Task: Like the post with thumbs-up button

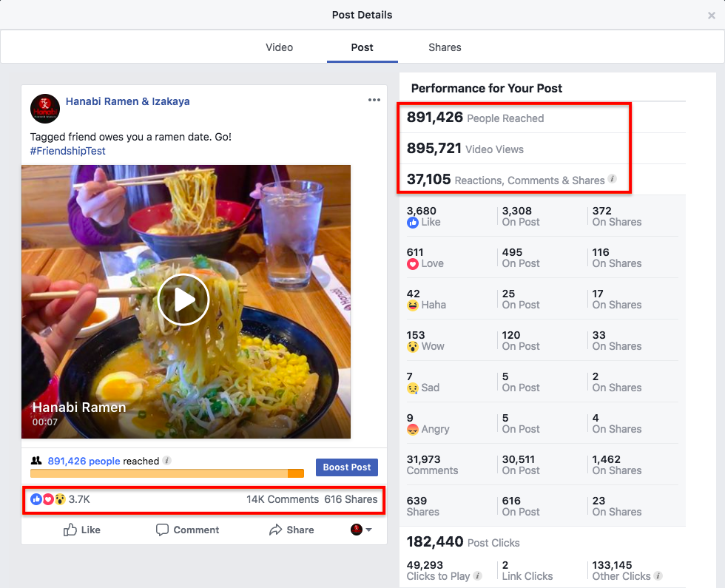Action: 82,530
